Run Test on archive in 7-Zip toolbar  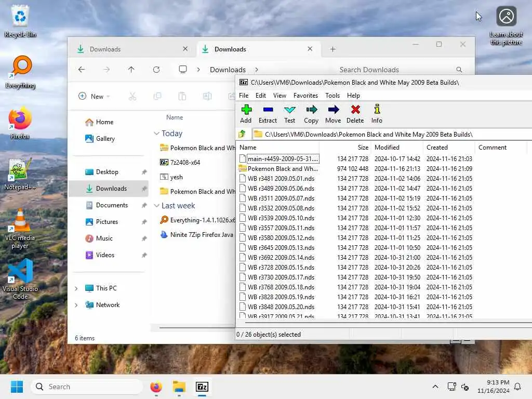pyautogui.click(x=289, y=114)
